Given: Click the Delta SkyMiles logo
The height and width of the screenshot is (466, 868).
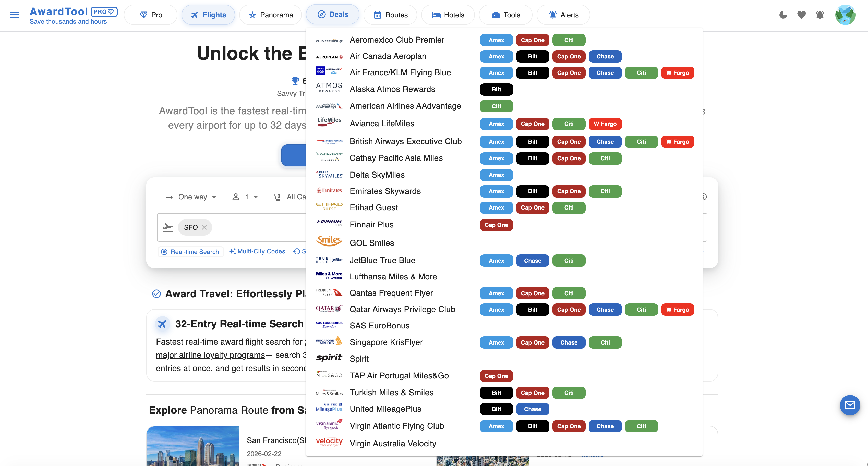Looking at the screenshot, I should click(329, 175).
